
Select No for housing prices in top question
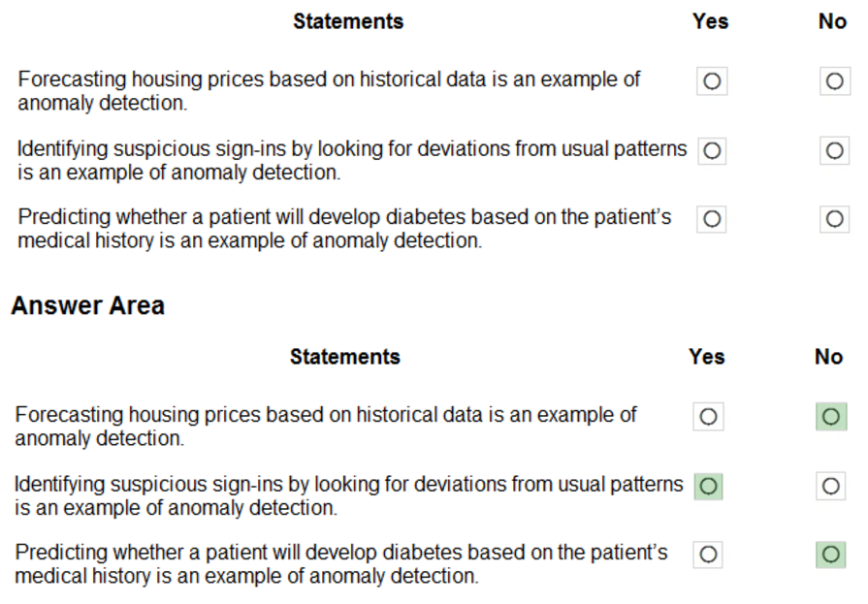(834, 82)
